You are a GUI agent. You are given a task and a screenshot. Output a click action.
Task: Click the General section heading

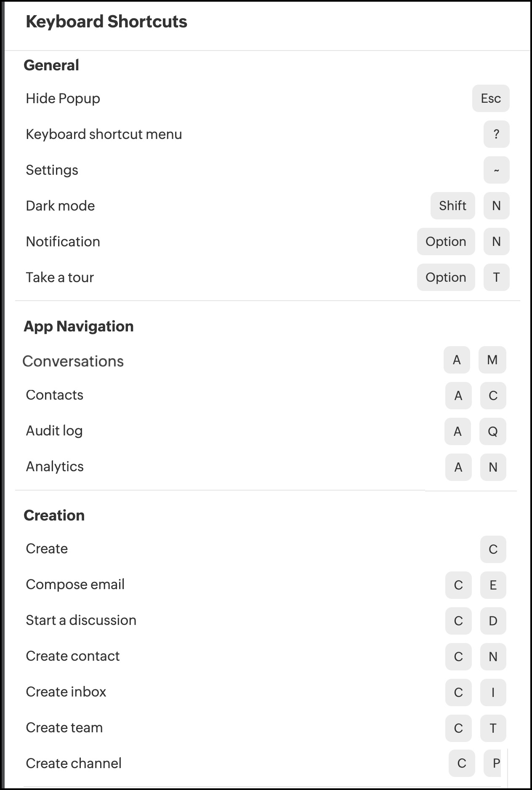(x=51, y=65)
